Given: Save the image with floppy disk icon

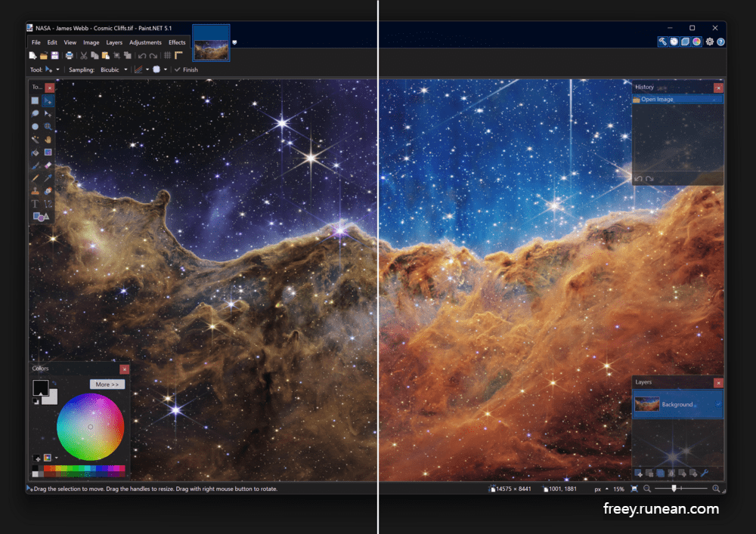Looking at the screenshot, I should point(54,56).
